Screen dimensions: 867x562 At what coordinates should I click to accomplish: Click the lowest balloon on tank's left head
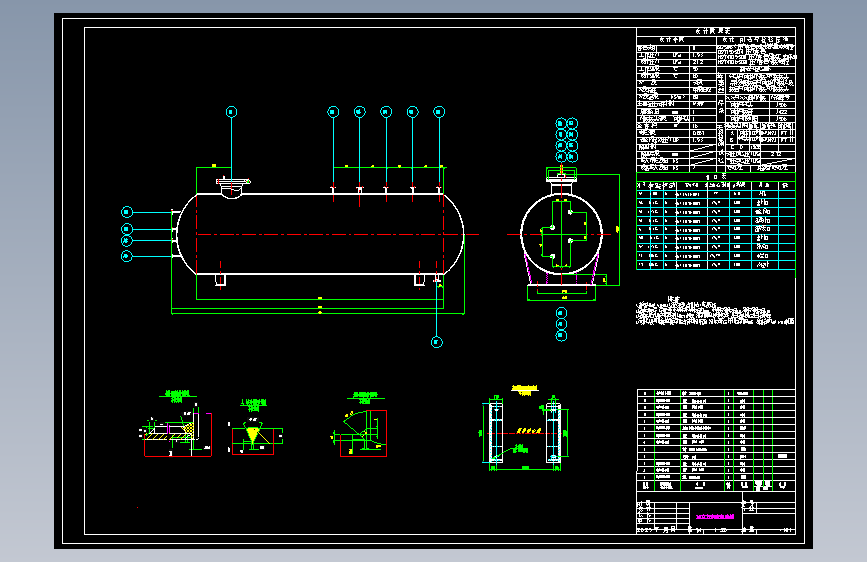(x=127, y=256)
